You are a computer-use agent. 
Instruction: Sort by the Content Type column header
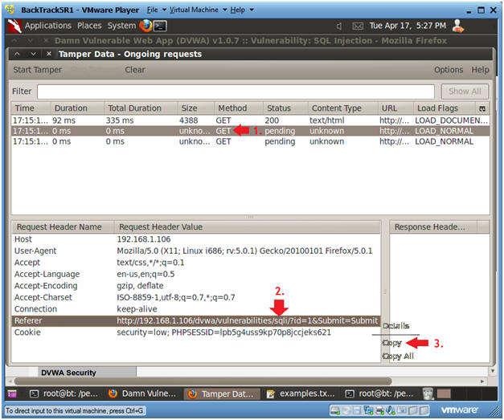point(342,108)
